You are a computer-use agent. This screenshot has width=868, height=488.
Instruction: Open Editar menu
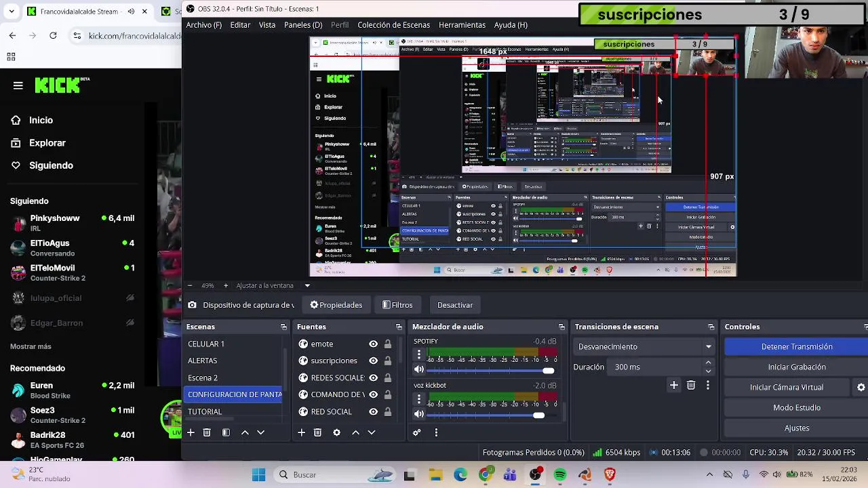[x=240, y=24]
